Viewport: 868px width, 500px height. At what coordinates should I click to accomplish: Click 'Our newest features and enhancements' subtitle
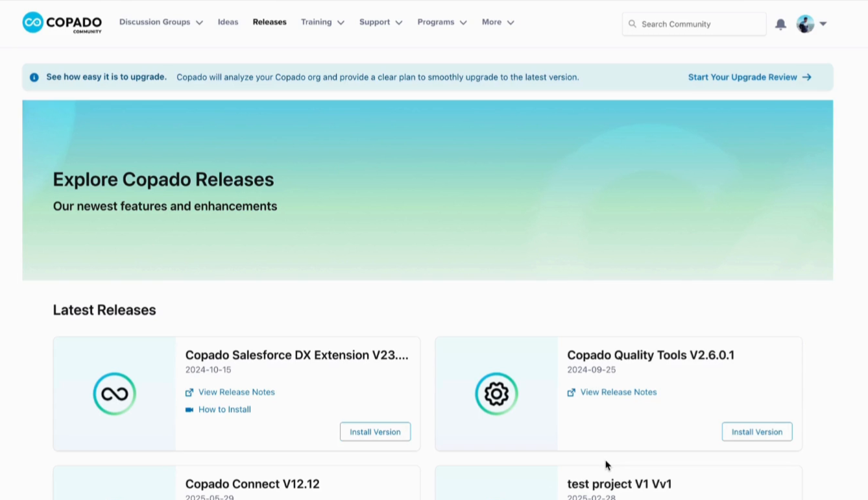pos(165,206)
